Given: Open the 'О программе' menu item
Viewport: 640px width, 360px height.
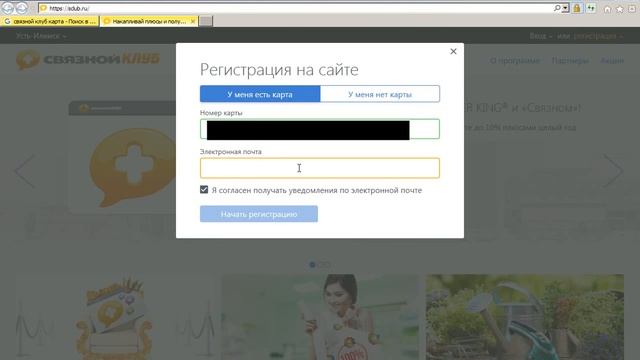Looking at the screenshot, I should pyautogui.click(x=515, y=60).
